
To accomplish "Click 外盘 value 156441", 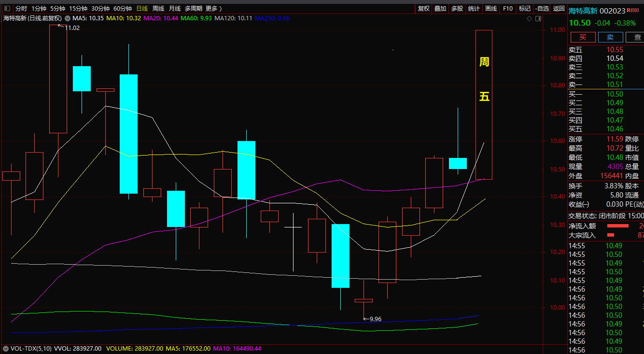I will (612, 176).
